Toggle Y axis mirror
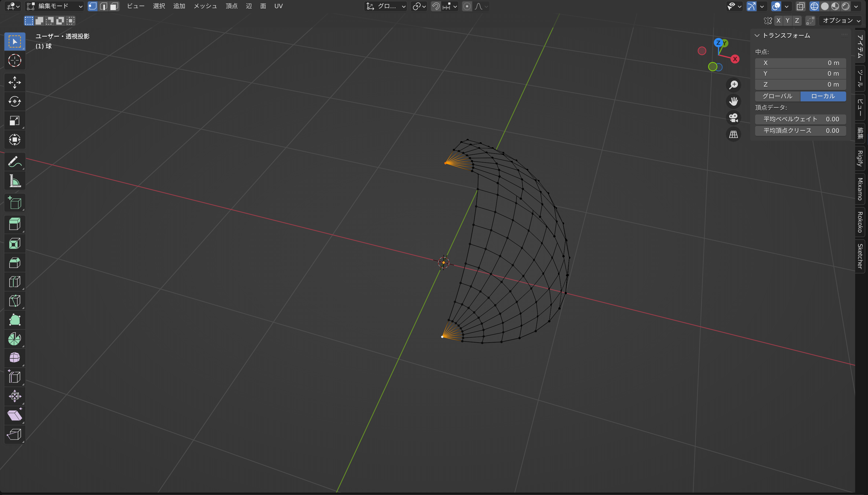This screenshot has height=495, width=868. 787,20
